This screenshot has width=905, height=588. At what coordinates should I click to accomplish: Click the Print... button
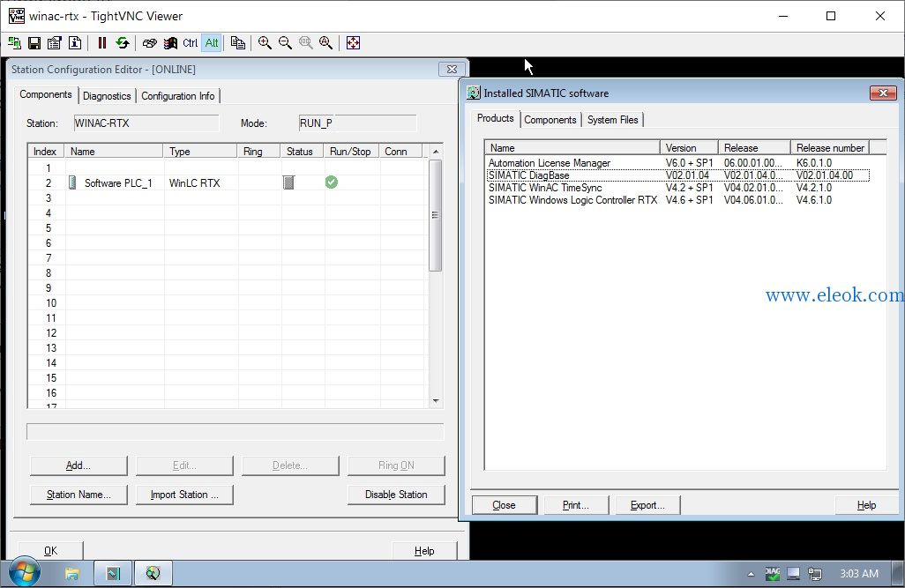coord(576,505)
